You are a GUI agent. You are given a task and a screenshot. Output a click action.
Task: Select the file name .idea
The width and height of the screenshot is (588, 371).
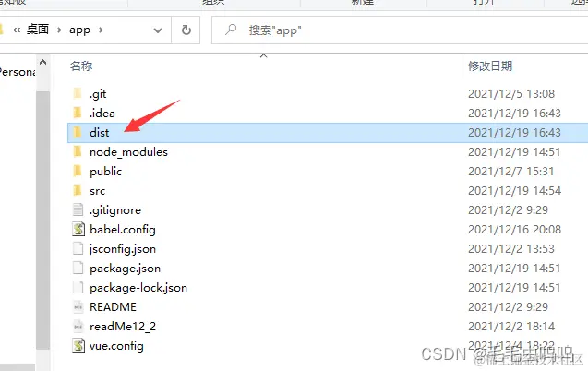click(x=102, y=113)
